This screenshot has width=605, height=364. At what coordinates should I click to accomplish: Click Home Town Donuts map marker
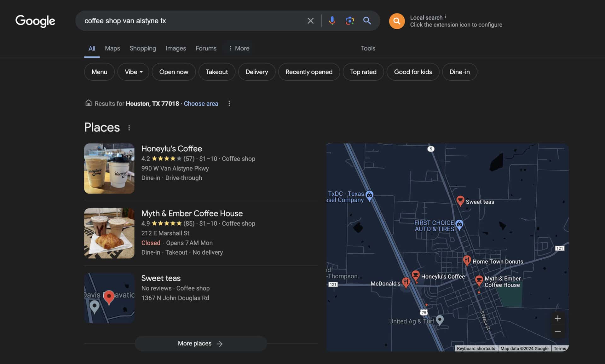click(x=467, y=260)
